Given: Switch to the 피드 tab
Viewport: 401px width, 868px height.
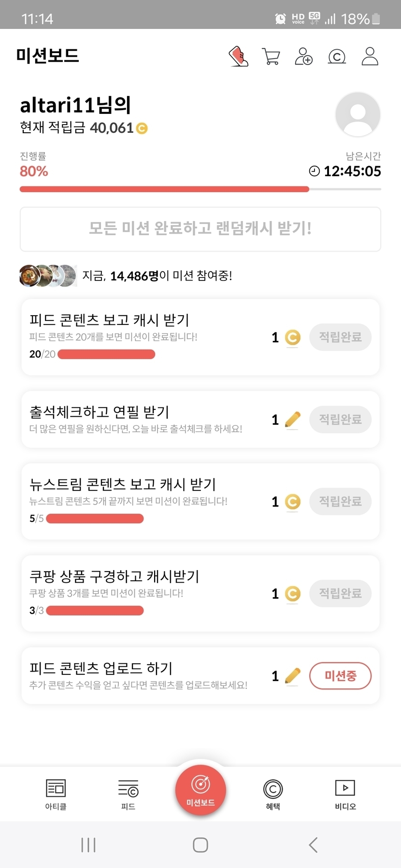Looking at the screenshot, I should [128, 794].
